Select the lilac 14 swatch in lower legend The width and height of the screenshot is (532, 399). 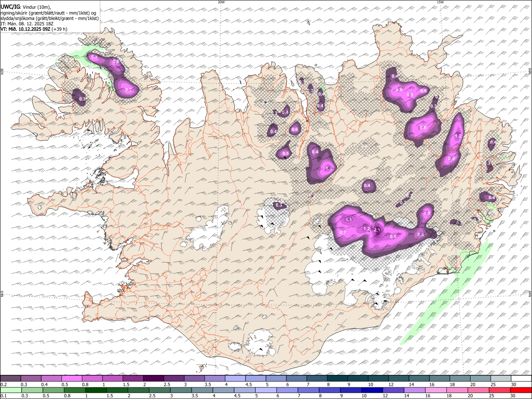pyautogui.click(x=414, y=390)
